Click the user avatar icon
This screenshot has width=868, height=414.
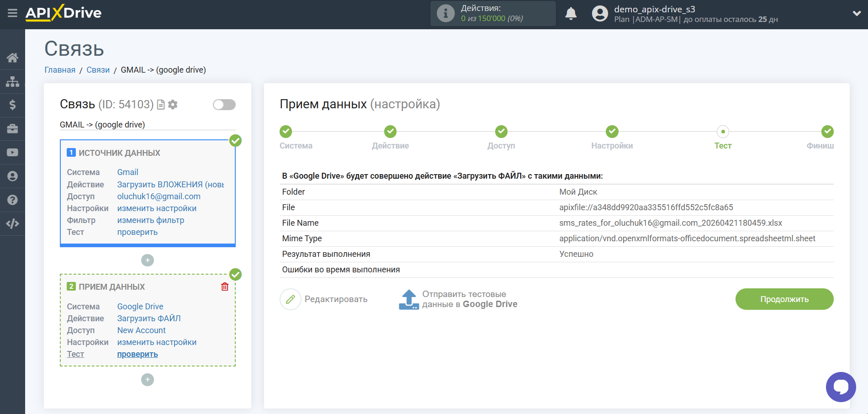(x=600, y=14)
